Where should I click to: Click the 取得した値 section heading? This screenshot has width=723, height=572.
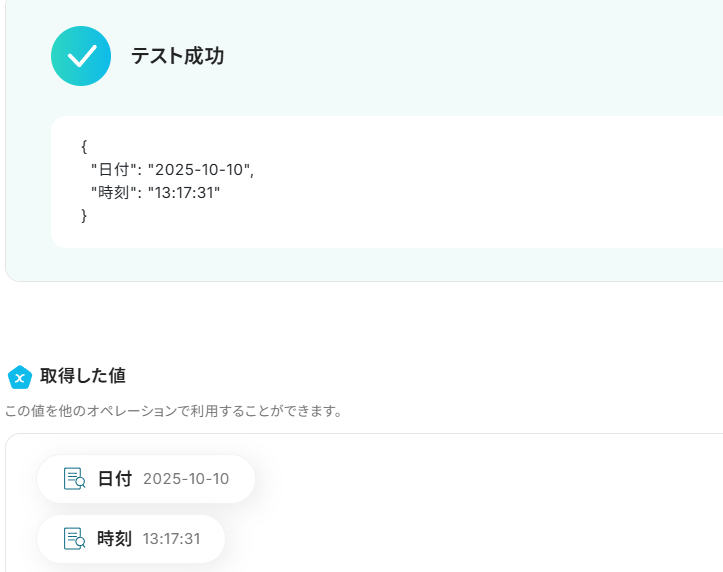tap(83, 376)
